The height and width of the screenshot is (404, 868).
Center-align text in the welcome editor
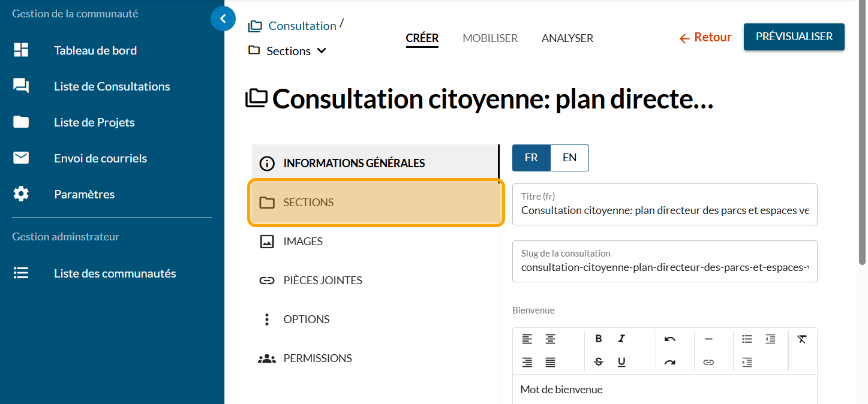click(550, 339)
